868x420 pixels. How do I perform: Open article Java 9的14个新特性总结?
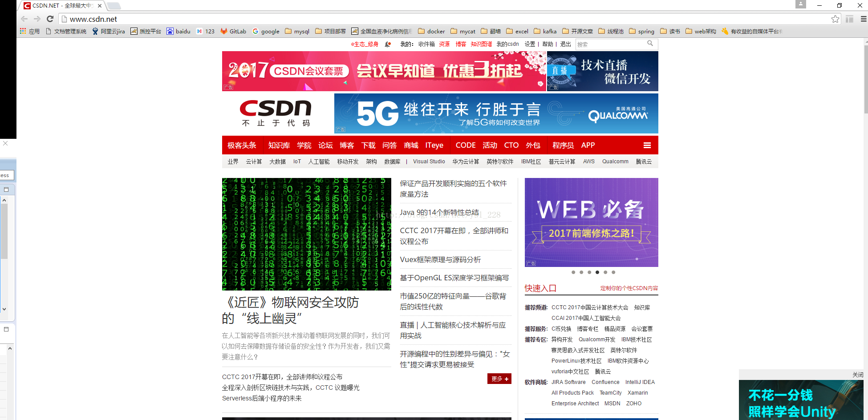[439, 213]
